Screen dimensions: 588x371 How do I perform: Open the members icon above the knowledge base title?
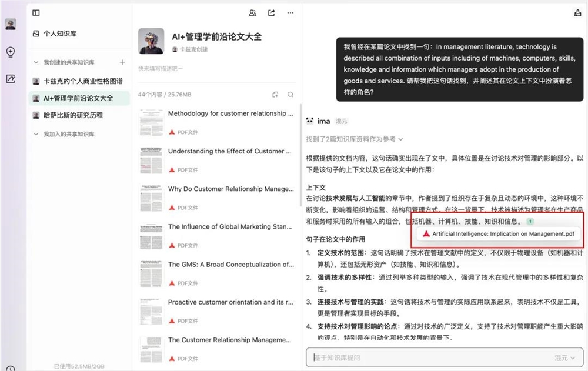click(252, 12)
